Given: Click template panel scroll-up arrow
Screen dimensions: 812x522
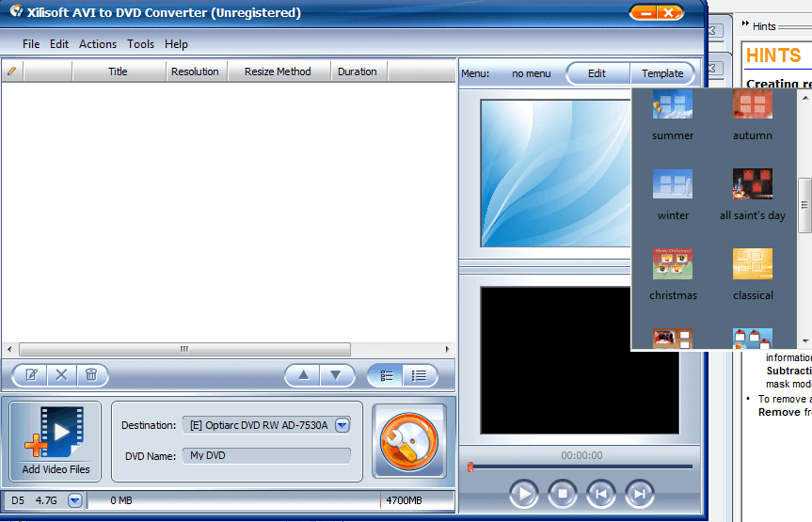Looking at the screenshot, I should pos(805,97).
